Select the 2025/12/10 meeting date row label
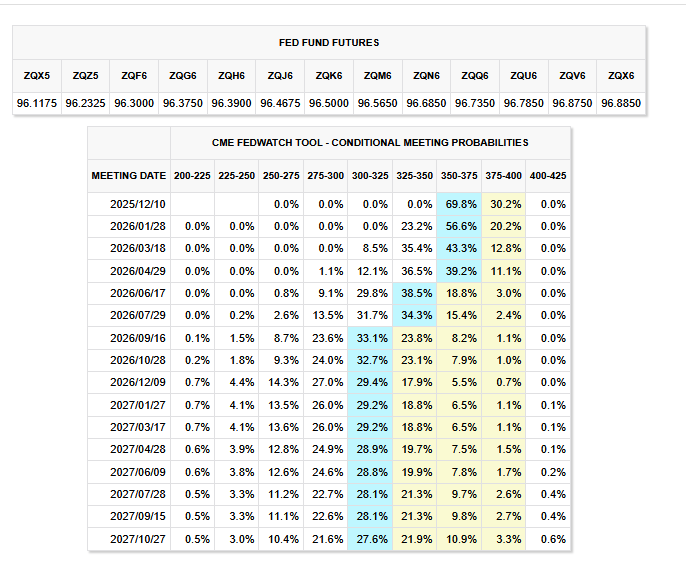This screenshot has width=686, height=561. click(x=138, y=204)
